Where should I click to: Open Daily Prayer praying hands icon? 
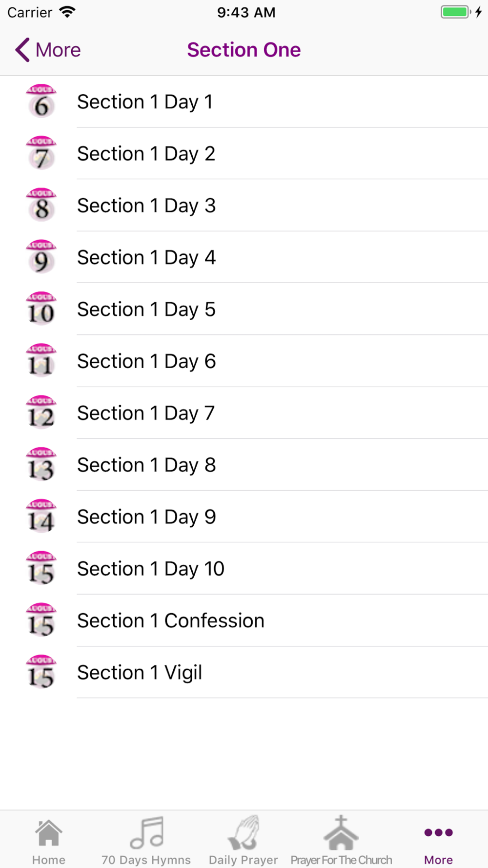[x=243, y=832]
